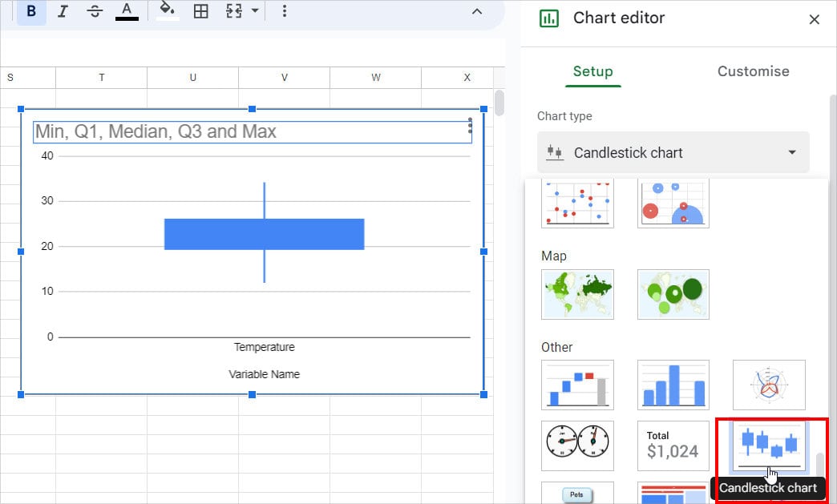The height and width of the screenshot is (504, 837).
Task: Collapse the toolbar with the chevron
Action: click(477, 12)
